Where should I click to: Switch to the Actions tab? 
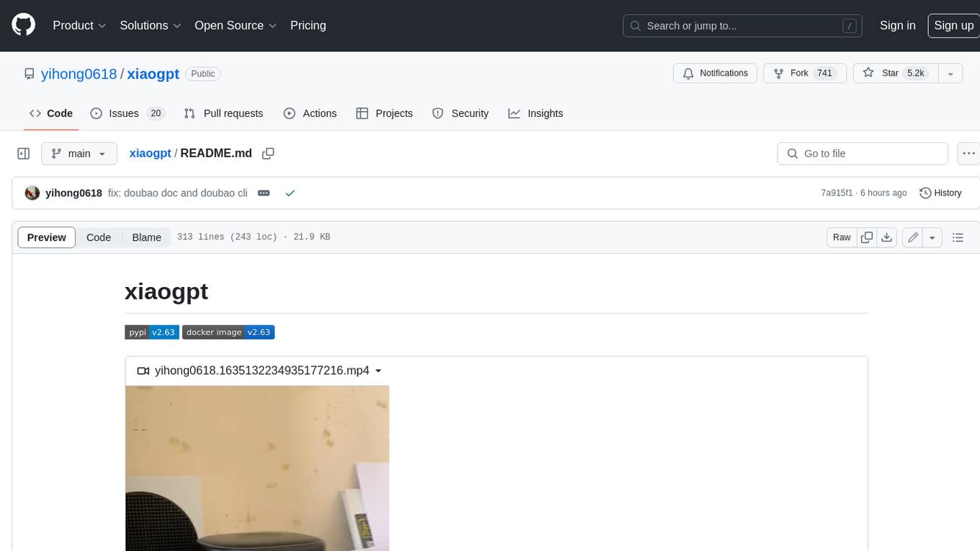point(310,113)
